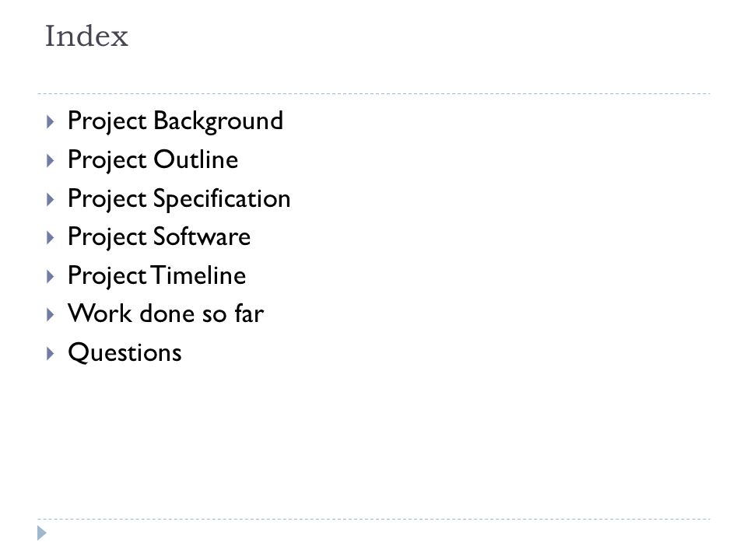The height and width of the screenshot is (560, 747).
Task: Click the dashed line under the Index title
Action: click(373, 94)
